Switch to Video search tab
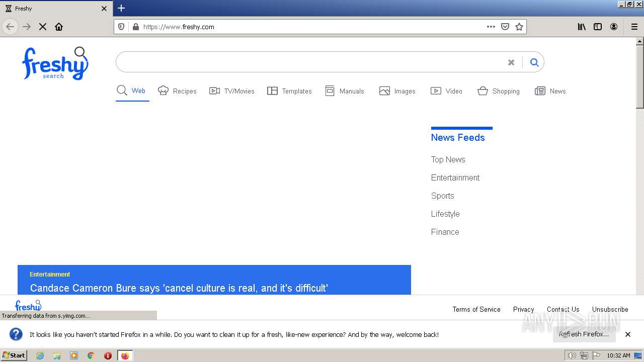Image resolution: width=644 pixels, height=362 pixels. click(446, 90)
